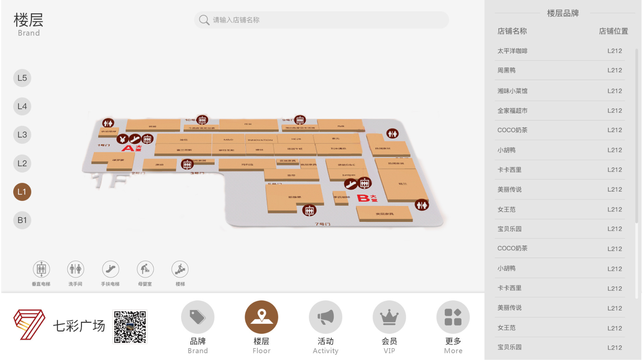Open 太平洋咖啡 store entry
This screenshot has width=644, height=361.
tap(560, 51)
